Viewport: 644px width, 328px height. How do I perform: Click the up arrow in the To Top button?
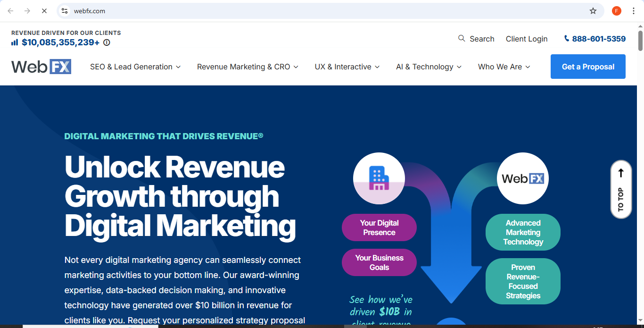coord(621,173)
